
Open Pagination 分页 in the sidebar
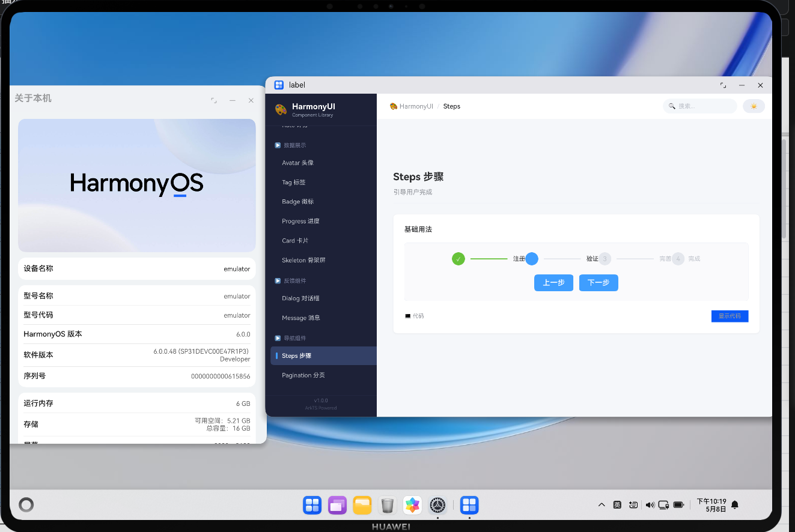tap(323, 375)
